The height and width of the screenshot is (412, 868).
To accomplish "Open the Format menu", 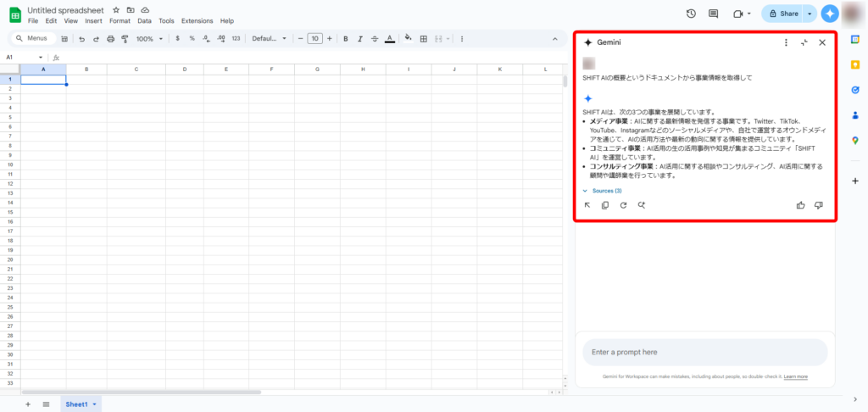I will pos(120,21).
